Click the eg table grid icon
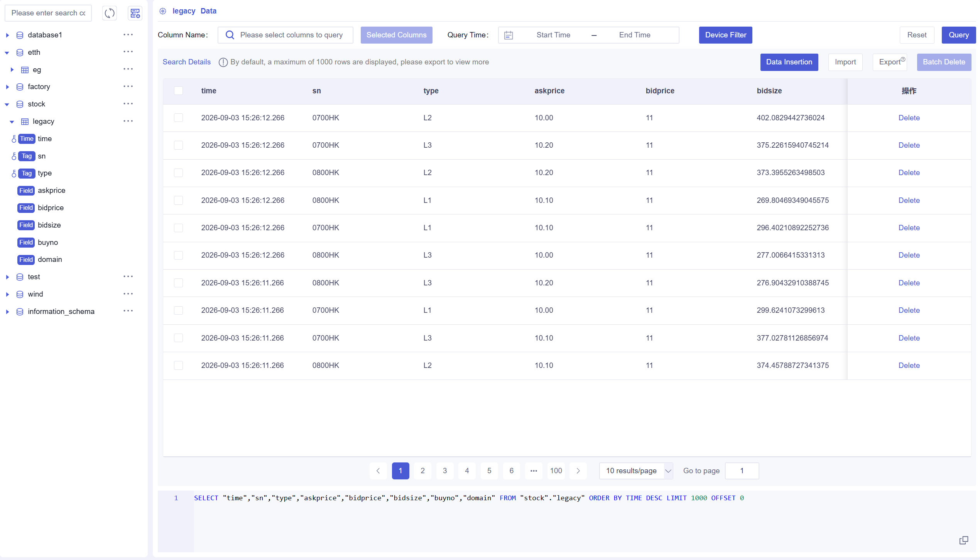 (x=25, y=70)
